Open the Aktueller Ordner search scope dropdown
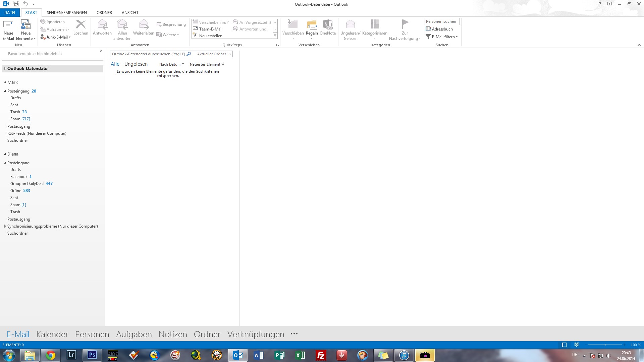 (x=214, y=54)
